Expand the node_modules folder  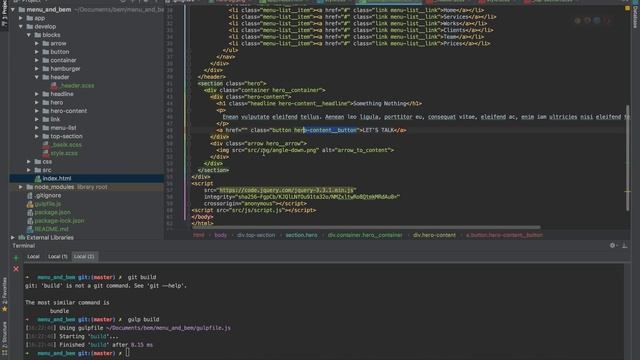(21, 187)
